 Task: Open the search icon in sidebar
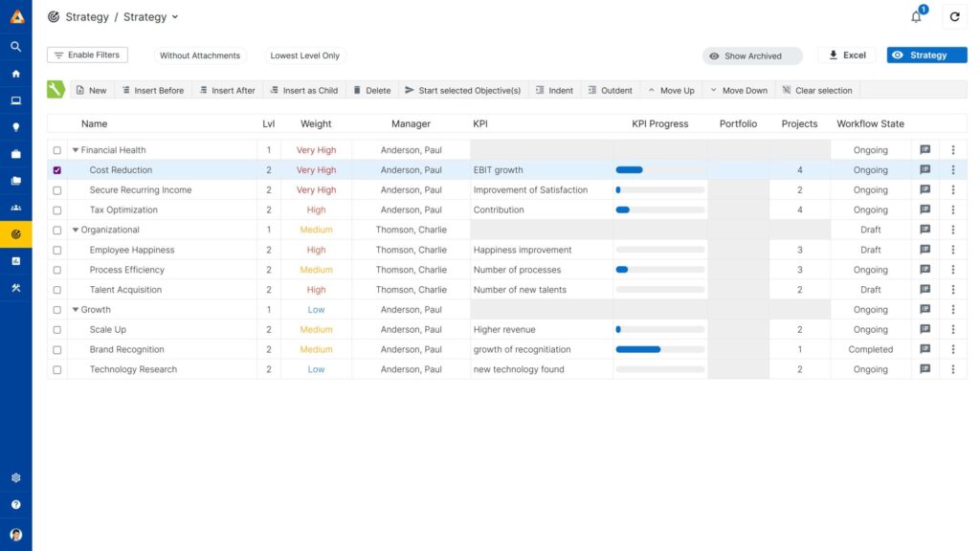16,47
